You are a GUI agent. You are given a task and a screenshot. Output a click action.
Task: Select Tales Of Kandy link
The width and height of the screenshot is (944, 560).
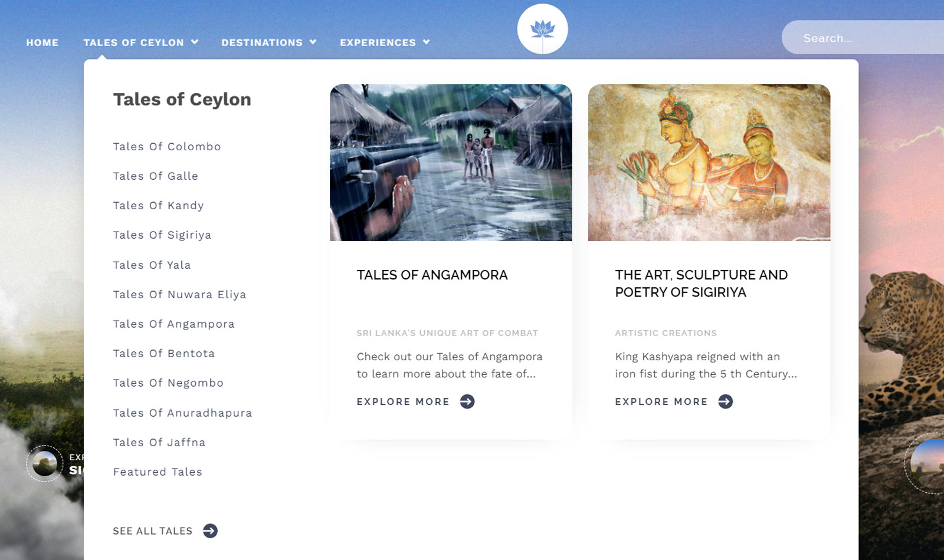click(x=158, y=206)
